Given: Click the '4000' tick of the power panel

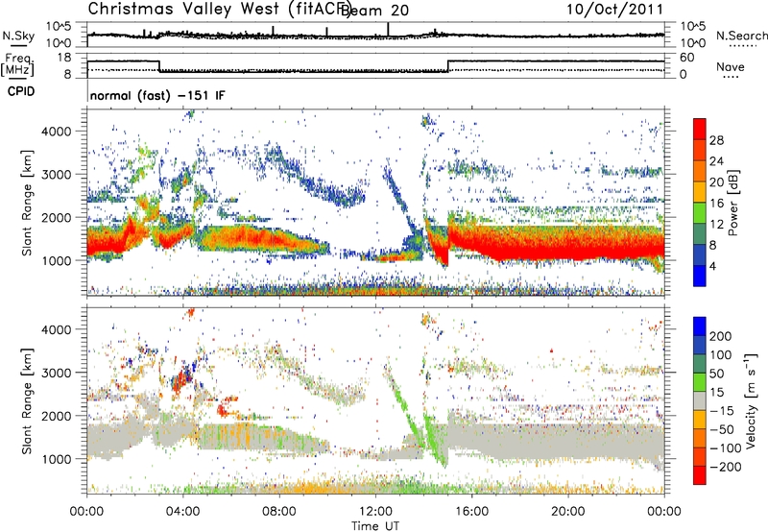Looking at the screenshot, I should [57, 132].
